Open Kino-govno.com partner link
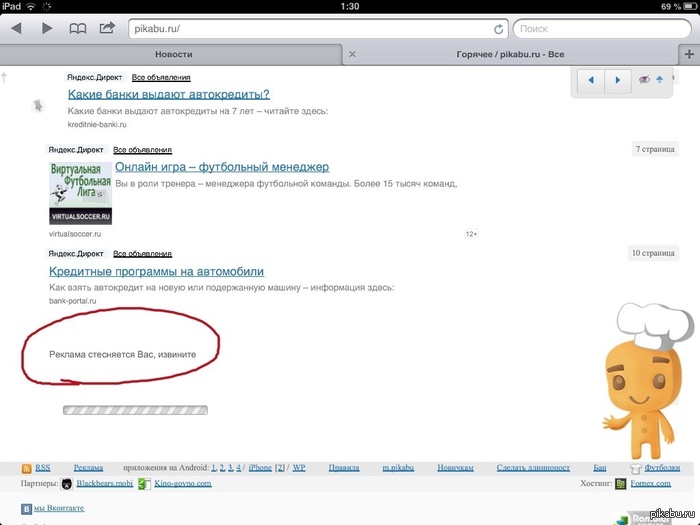The image size is (700, 525). point(183,483)
